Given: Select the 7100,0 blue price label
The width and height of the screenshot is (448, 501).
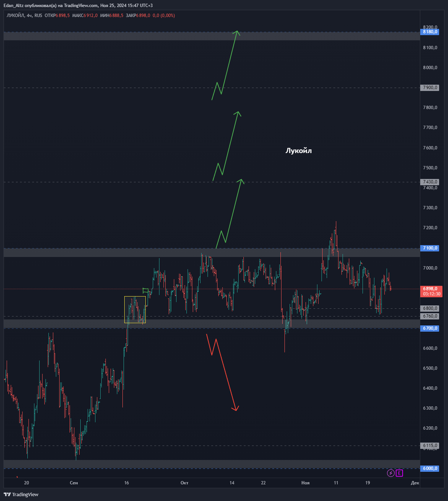Looking at the screenshot, I should coord(430,248).
